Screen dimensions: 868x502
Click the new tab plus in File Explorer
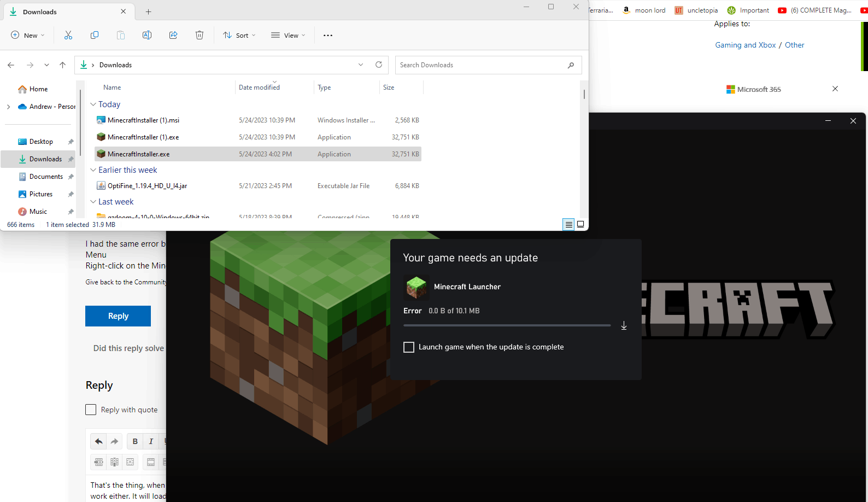(148, 11)
